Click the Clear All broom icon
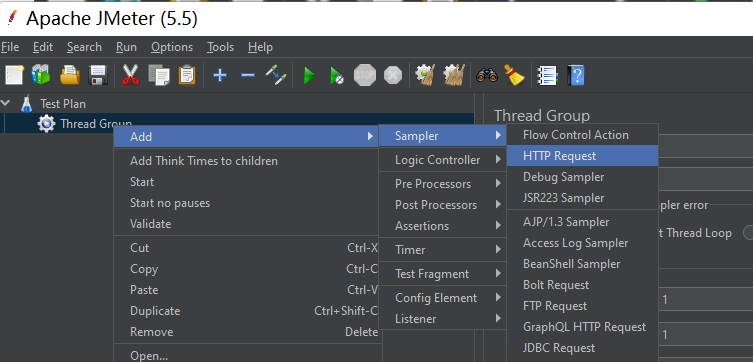This screenshot has width=753, height=362. [x=513, y=75]
